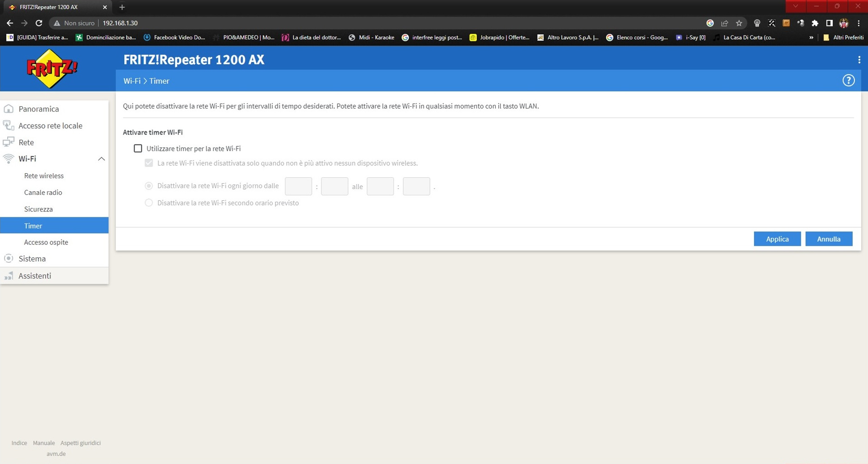Open the Facebook Video Do... bookmark
This screenshot has width=868, height=464.
pos(174,37)
